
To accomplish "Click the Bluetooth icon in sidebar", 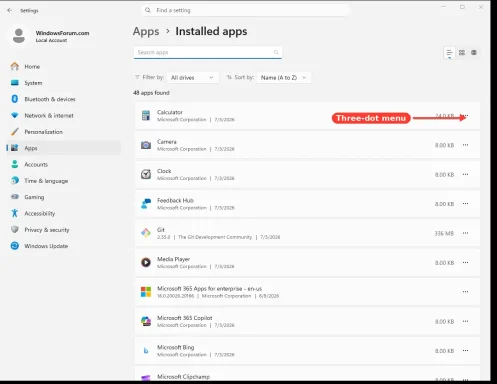I will 15,99.
